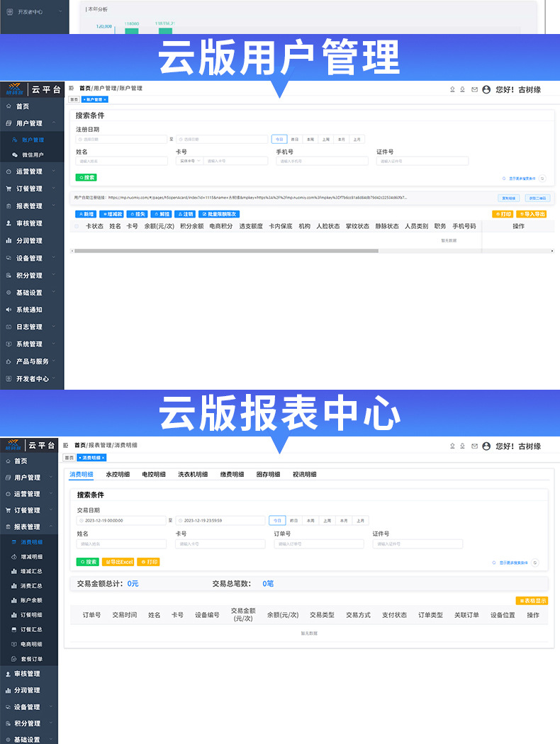The width and height of the screenshot is (560, 744).
Task: Expand 运营管理 chevron in user management sidebar
Action: 54,171
